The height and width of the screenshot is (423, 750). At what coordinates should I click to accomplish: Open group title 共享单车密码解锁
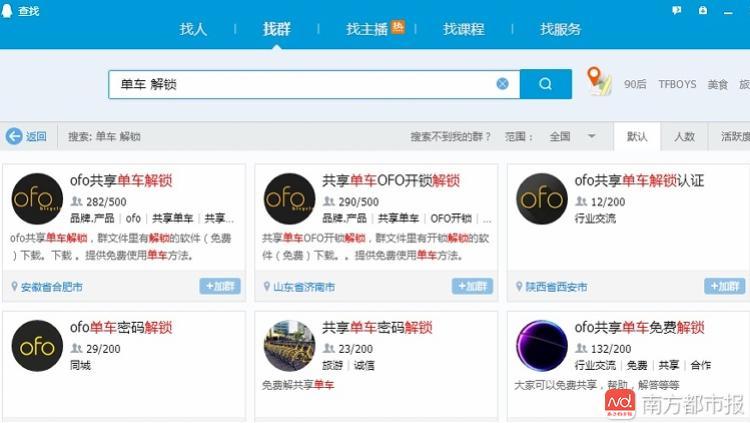377,327
